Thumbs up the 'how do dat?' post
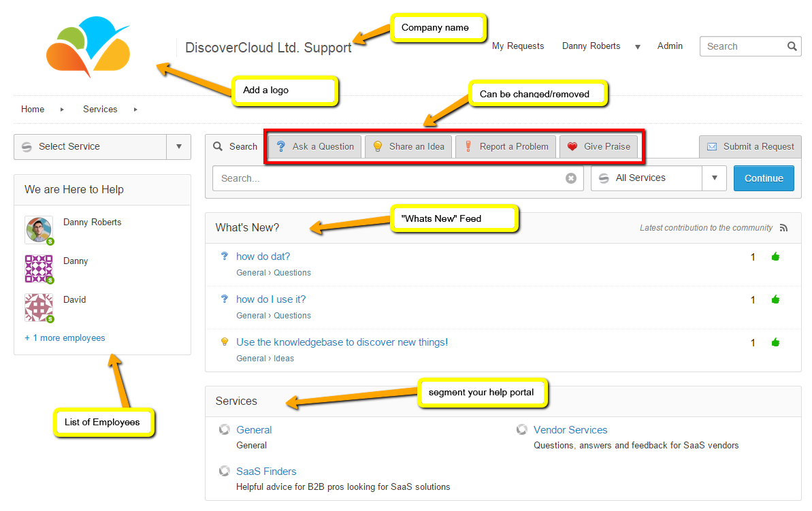 (x=775, y=257)
